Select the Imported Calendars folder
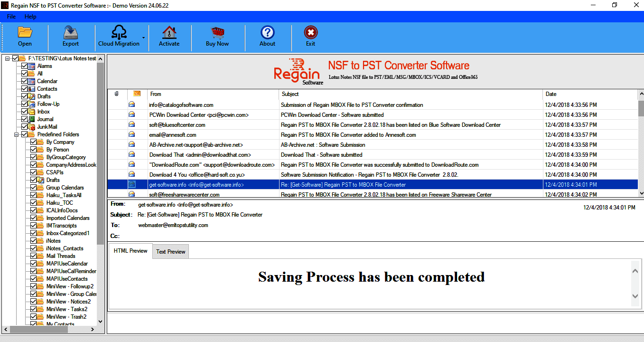This screenshot has width=644, height=342. coord(68,218)
